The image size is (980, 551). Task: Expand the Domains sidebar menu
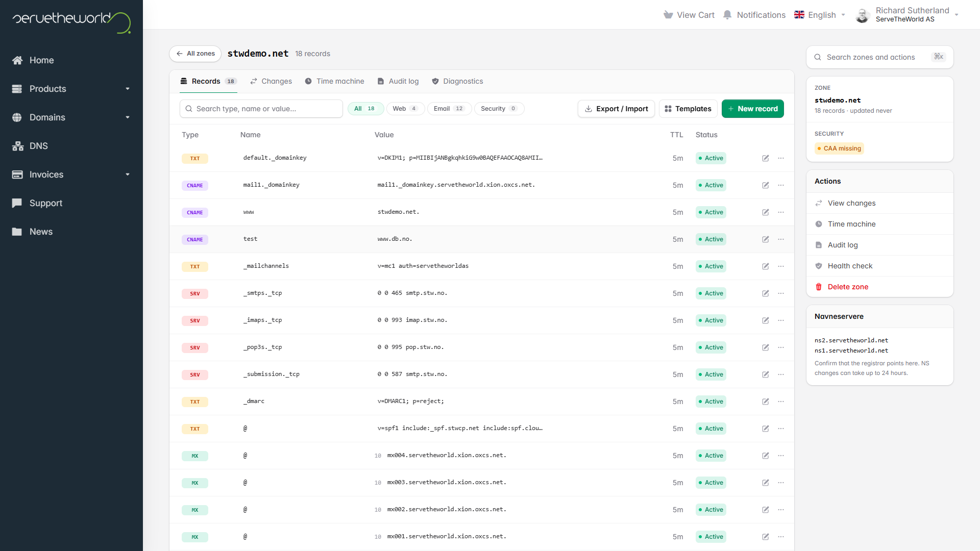(71, 117)
